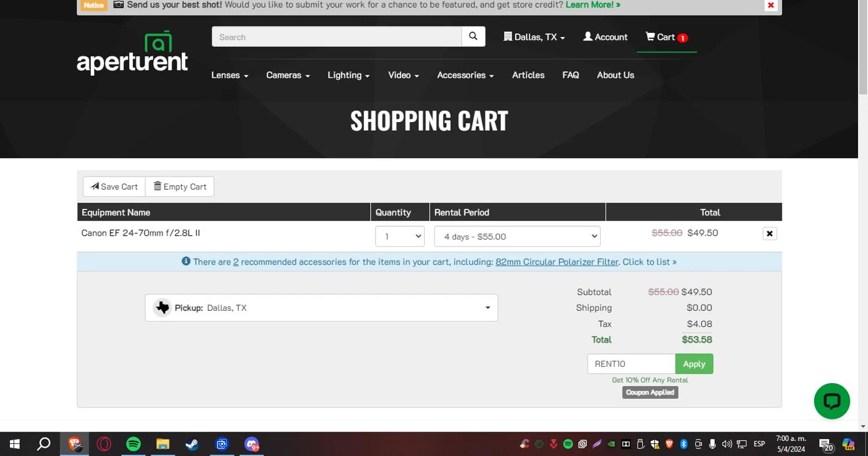Open the 82mm Circular Polarizer Filter link
This screenshot has width=868, height=456.
[x=557, y=262]
